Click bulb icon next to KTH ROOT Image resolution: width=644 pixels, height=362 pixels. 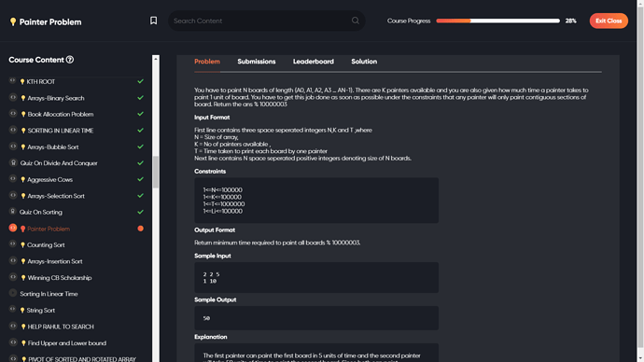22,82
